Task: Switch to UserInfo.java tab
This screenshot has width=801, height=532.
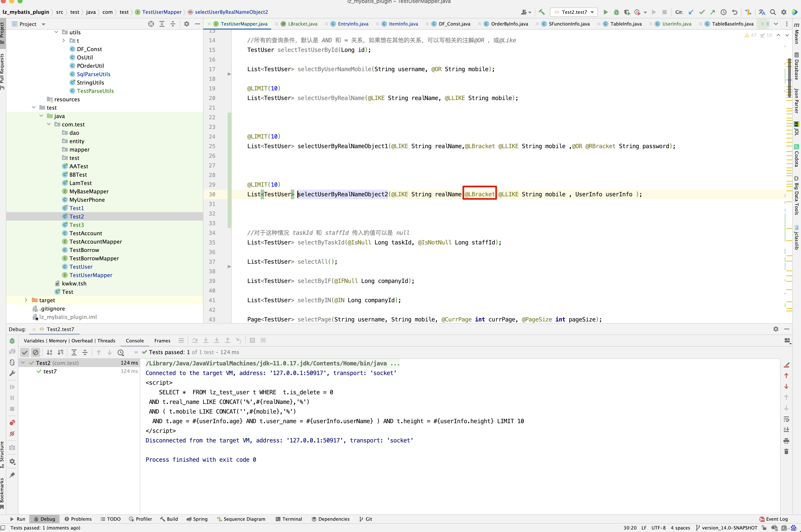Action: [676, 24]
